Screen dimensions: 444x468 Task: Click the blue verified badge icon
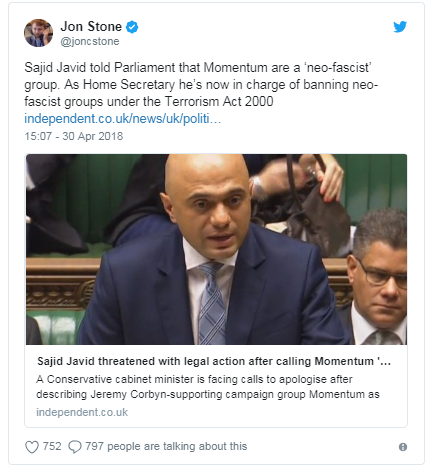[x=132, y=27]
